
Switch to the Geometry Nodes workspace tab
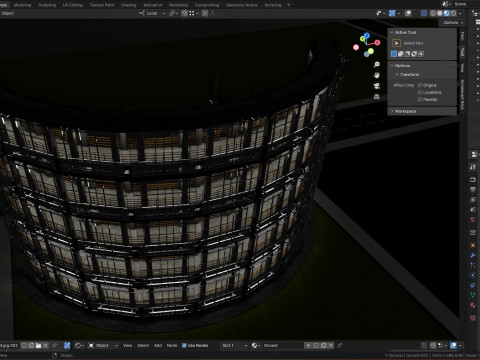[242, 5]
